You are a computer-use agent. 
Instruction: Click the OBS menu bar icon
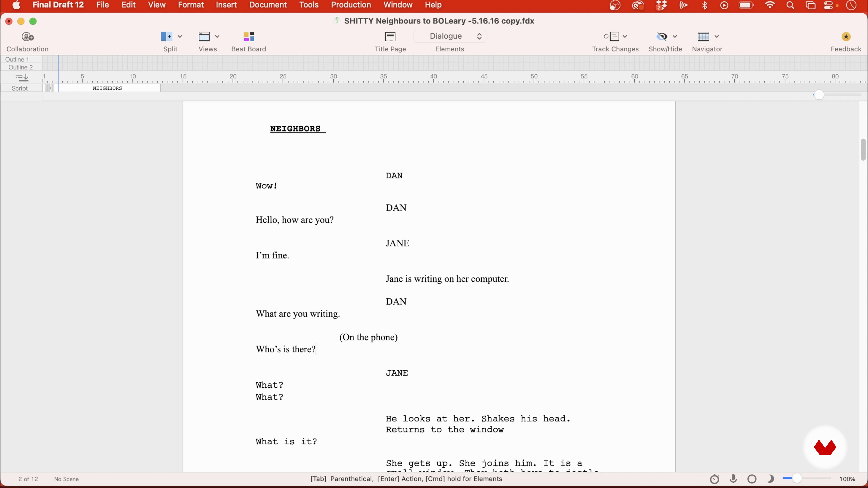(x=615, y=5)
